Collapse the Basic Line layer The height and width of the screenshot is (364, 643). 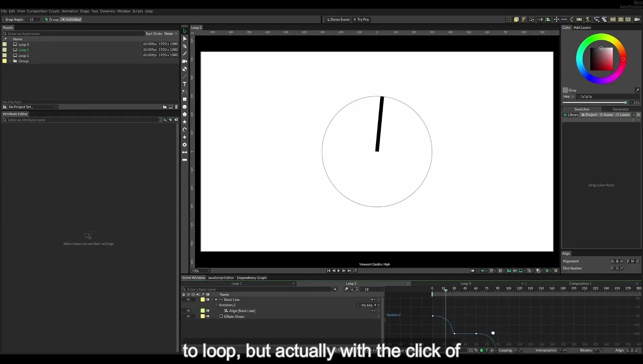pyautogui.click(x=212, y=300)
